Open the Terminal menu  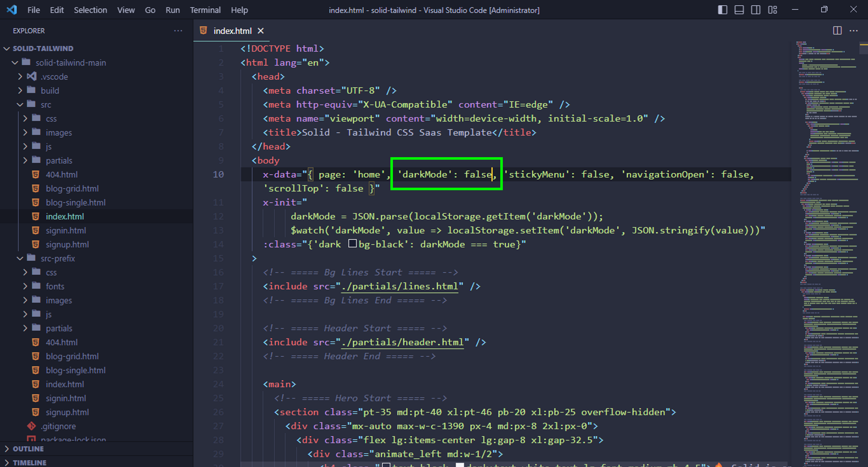[x=205, y=10]
